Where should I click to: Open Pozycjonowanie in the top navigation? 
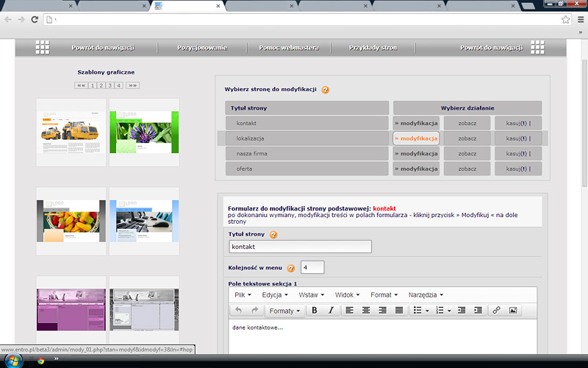(x=201, y=48)
